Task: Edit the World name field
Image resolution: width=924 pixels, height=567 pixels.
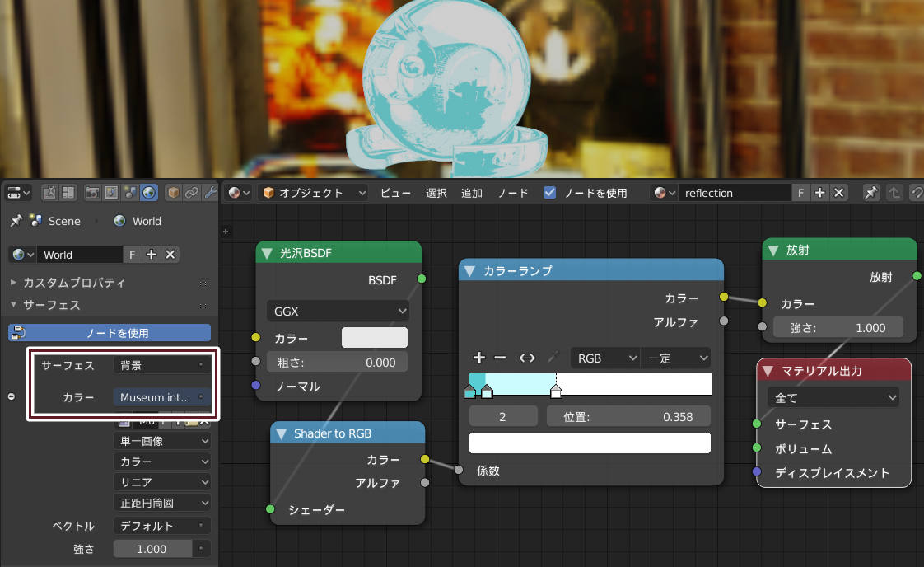Action: pos(80,255)
